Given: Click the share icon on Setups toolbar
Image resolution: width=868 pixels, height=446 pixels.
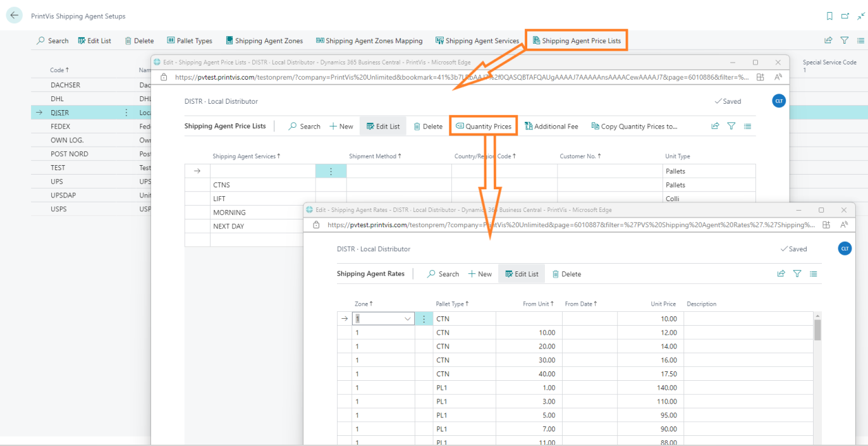Looking at the screenshot, I should pos(828,40).
